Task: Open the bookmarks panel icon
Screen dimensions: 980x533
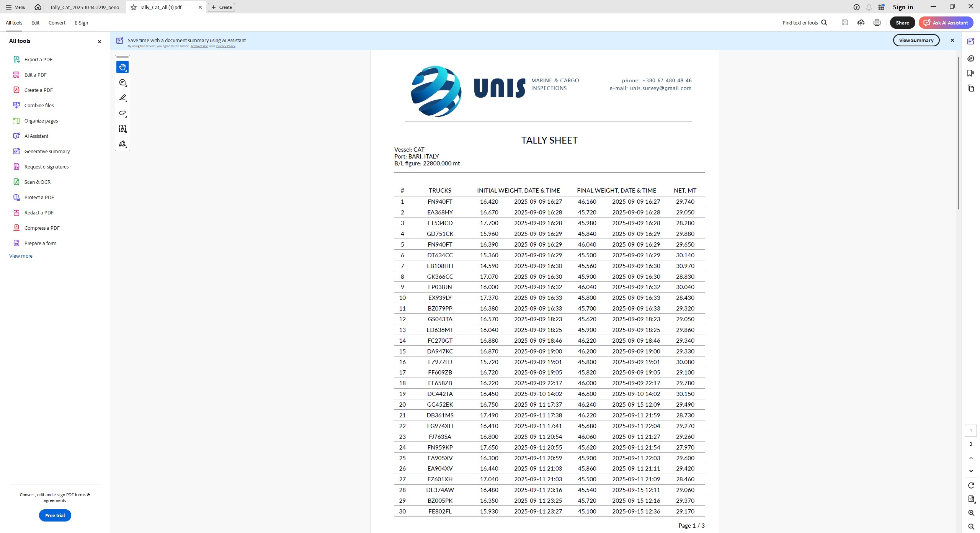Action: coord(970,73)
